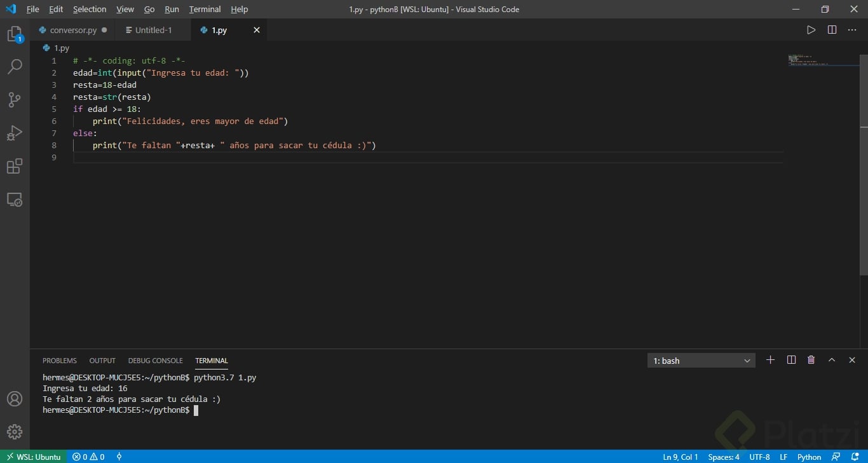Select the TERMINAL panel tab

(212, 361)
